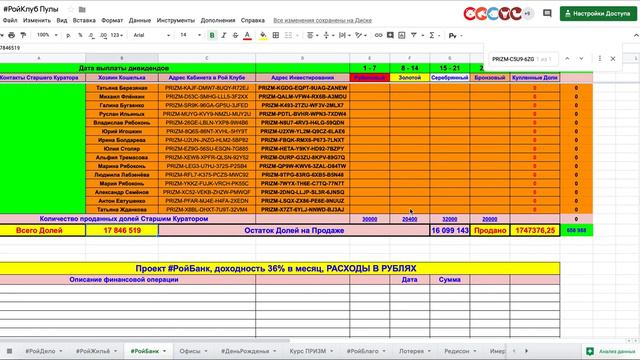
Task: Activate the paint format tool
Action: click(x=23, y=36)
